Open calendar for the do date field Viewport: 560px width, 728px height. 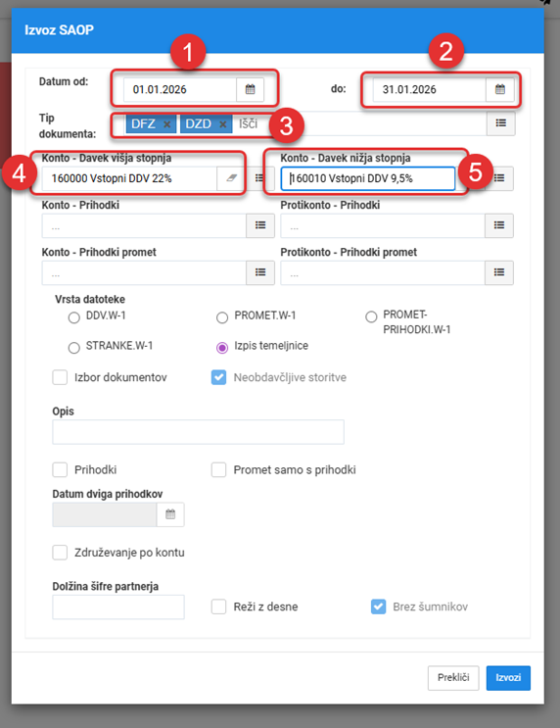pyautogui.click(x=499, y=89)
